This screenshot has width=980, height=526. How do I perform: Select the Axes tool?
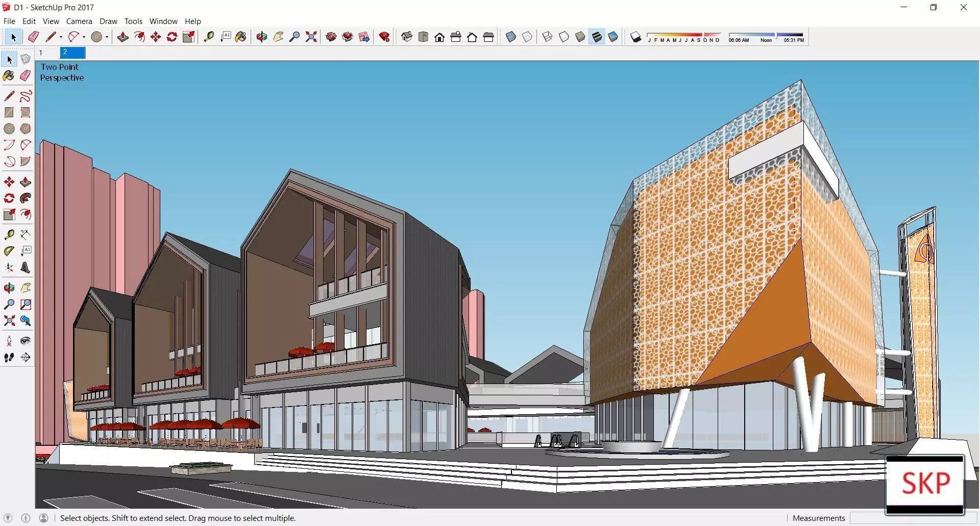9,268
